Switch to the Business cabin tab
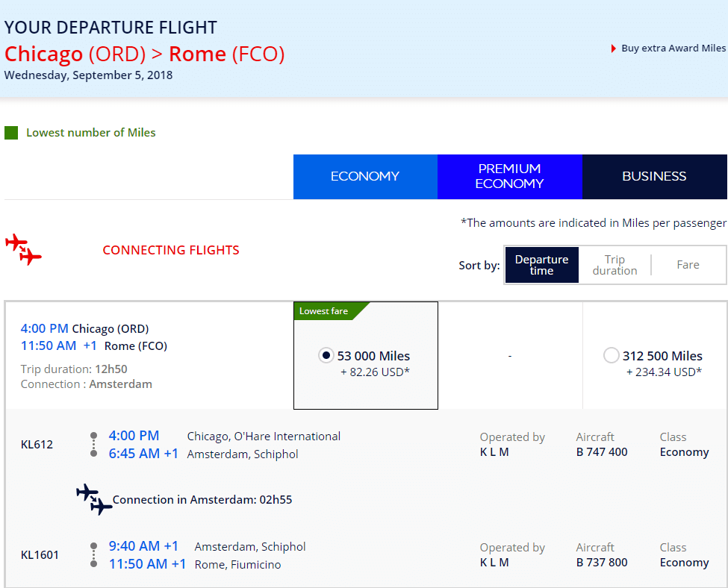 [x=655, y=177]
